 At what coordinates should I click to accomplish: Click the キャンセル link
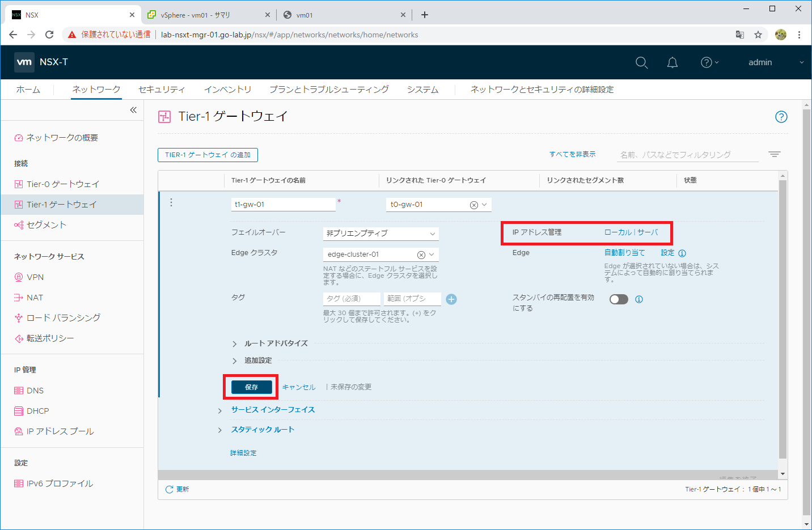coord(299,387)
